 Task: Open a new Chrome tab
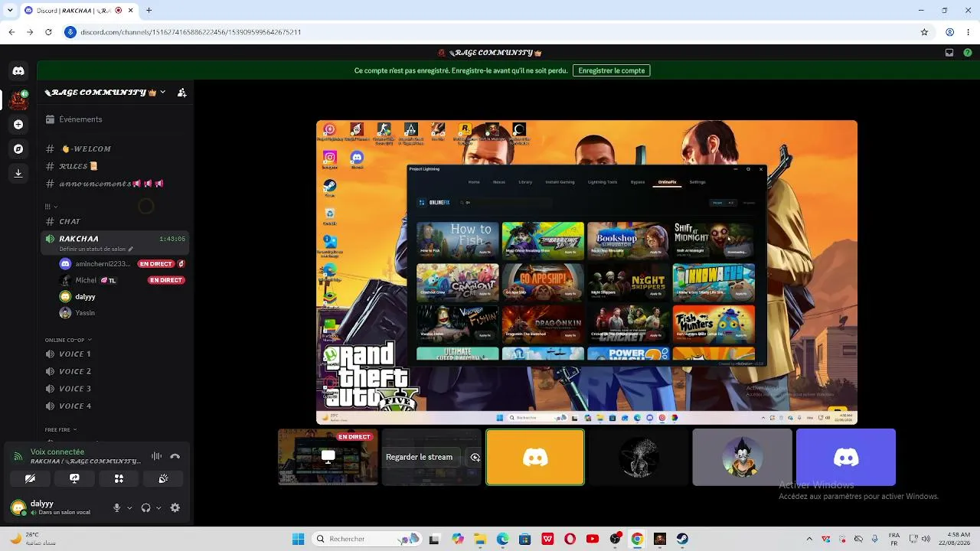click(x=149, y=10)
